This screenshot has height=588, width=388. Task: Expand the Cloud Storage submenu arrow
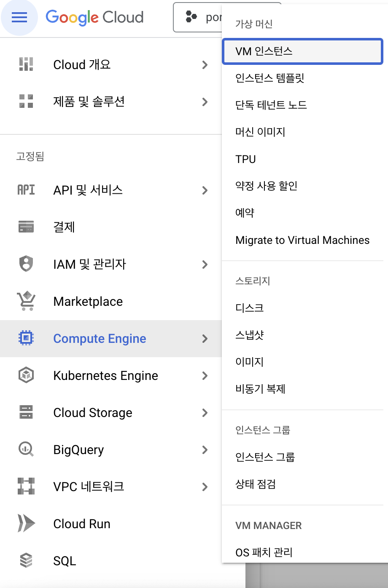coord(205,413)
